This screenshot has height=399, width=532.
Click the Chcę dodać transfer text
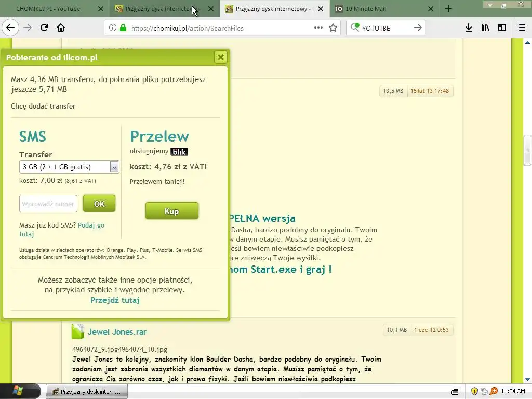pos(43,106)
